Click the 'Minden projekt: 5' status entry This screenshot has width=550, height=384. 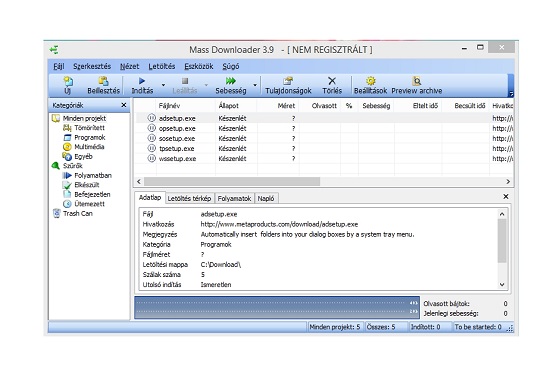coord(335,327)
